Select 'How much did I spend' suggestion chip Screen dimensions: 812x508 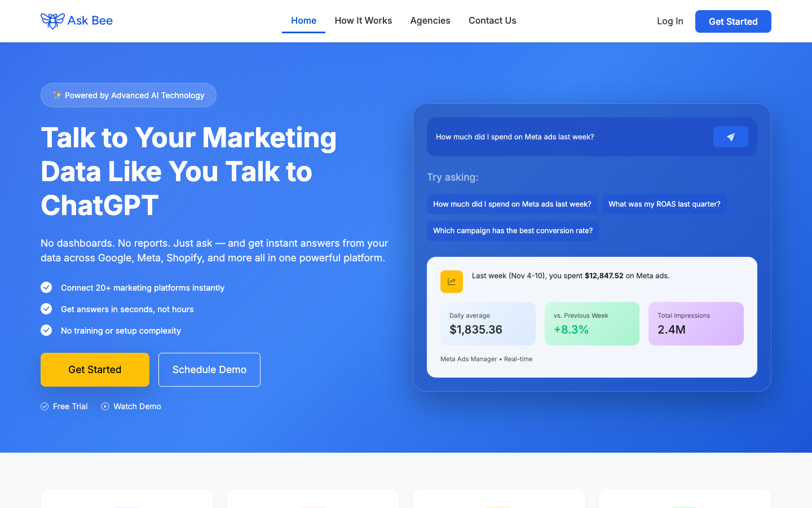(512, 204)
